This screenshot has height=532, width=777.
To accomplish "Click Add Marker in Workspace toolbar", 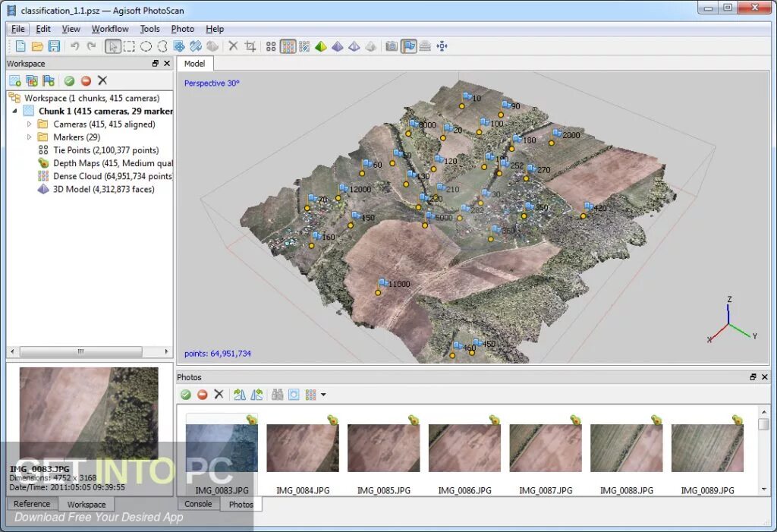I will click(x=49, y=80).
